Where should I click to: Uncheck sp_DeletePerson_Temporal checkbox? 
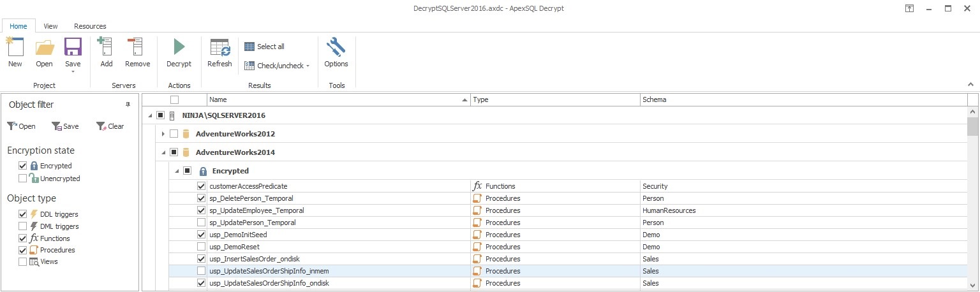point(202,198)
